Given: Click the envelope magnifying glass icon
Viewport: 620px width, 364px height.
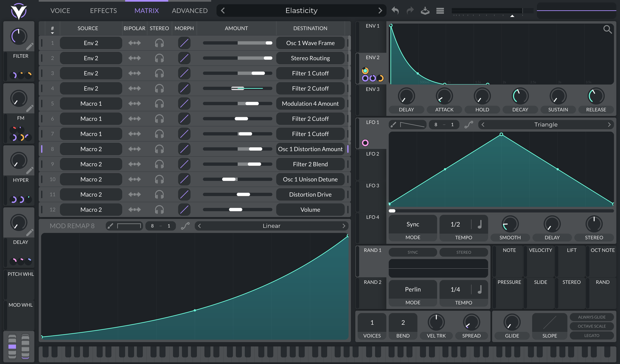Looking at the screenshot, I should [607, 29].
